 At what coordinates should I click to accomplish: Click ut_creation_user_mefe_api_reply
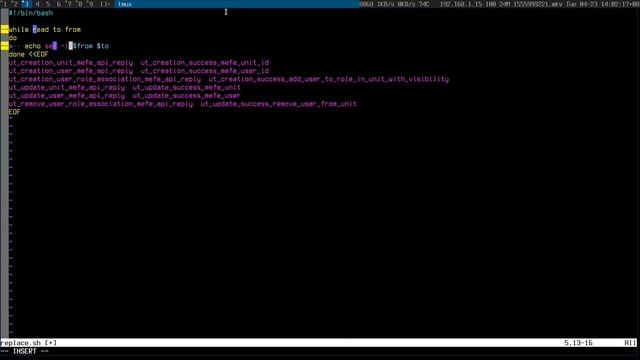click(x=71, y=71)
